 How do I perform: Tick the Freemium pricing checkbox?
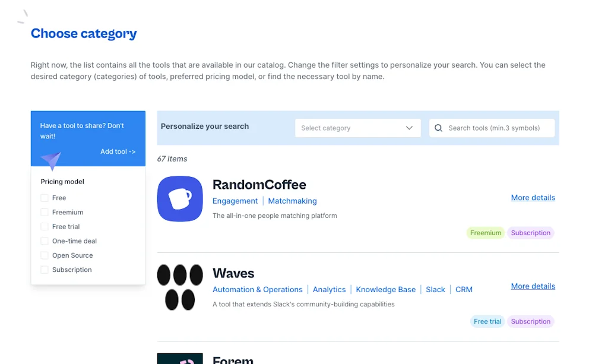tap(45, 213)
